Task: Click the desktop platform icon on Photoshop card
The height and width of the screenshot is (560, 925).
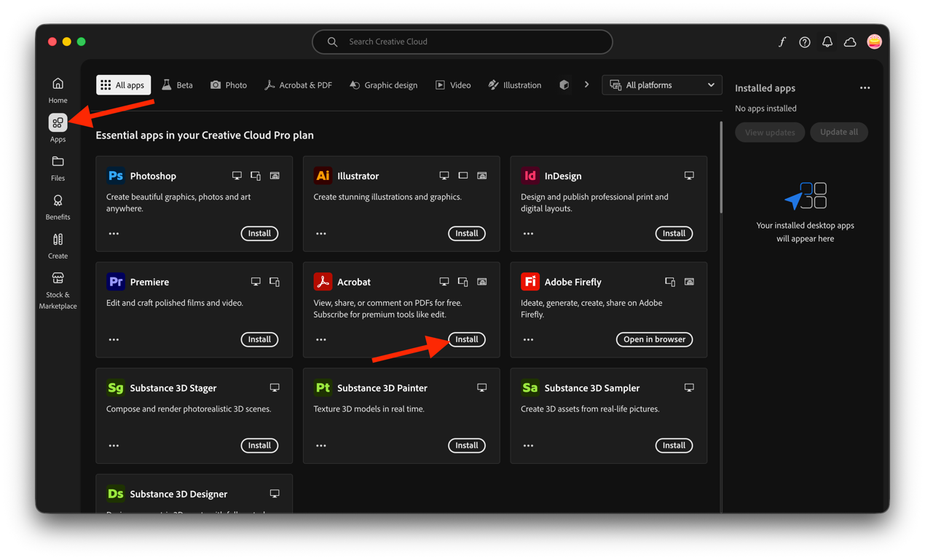Action: 237,176
